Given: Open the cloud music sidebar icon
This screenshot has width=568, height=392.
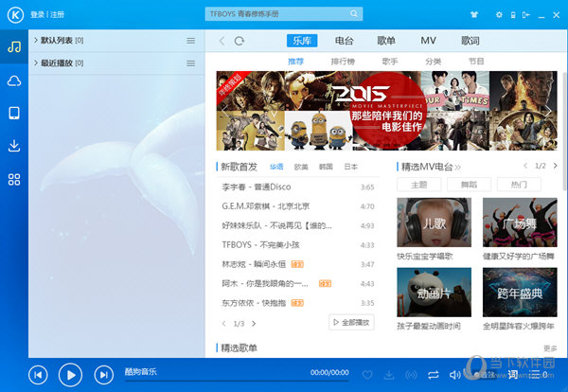Looking at the screenshot, I should [x=14, y=80].
